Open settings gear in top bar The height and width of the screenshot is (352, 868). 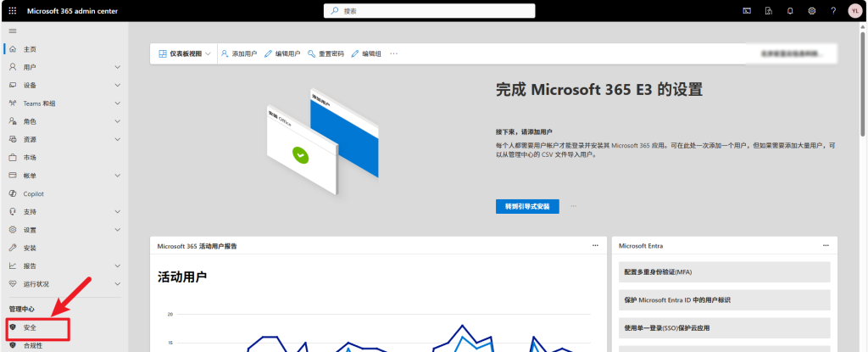[x=811, y=10]
